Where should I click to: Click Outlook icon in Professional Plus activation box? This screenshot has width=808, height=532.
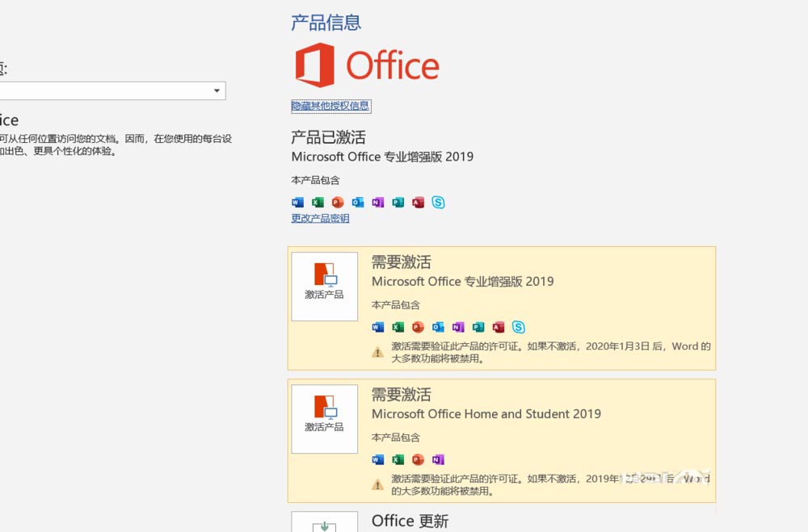(x=438, y=327)
